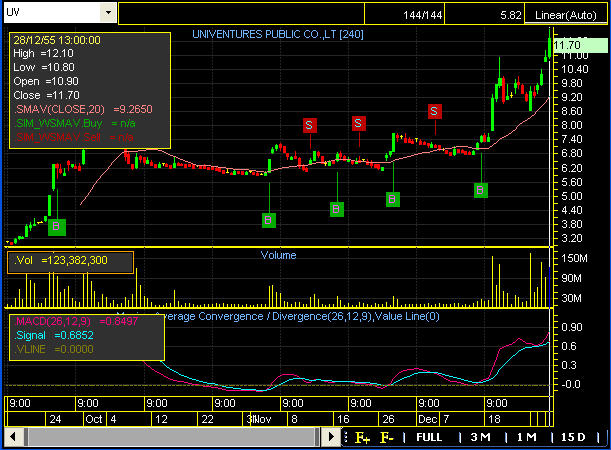Click the F+ zoom in icon
The width and height of the screenshot is (611, 450).
pos(362,438)
